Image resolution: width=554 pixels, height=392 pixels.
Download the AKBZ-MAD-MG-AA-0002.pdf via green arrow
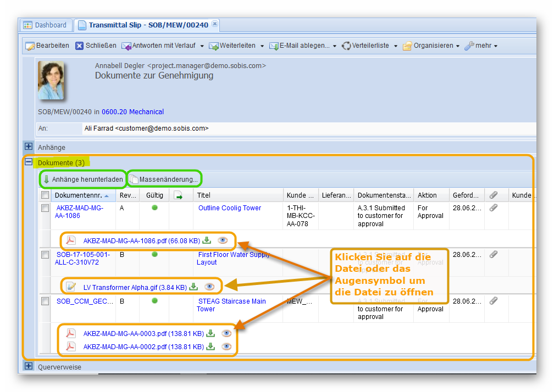(210, 346)
